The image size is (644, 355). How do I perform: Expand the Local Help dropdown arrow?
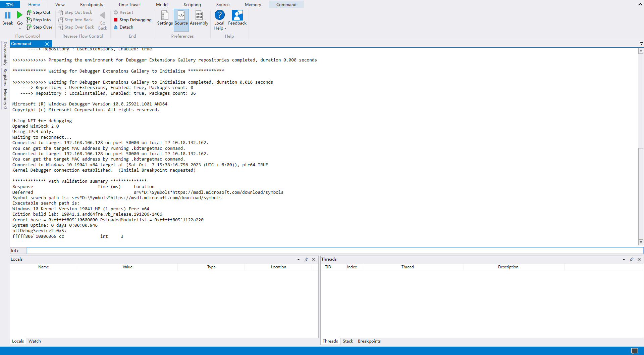click(x=225, y=29)
